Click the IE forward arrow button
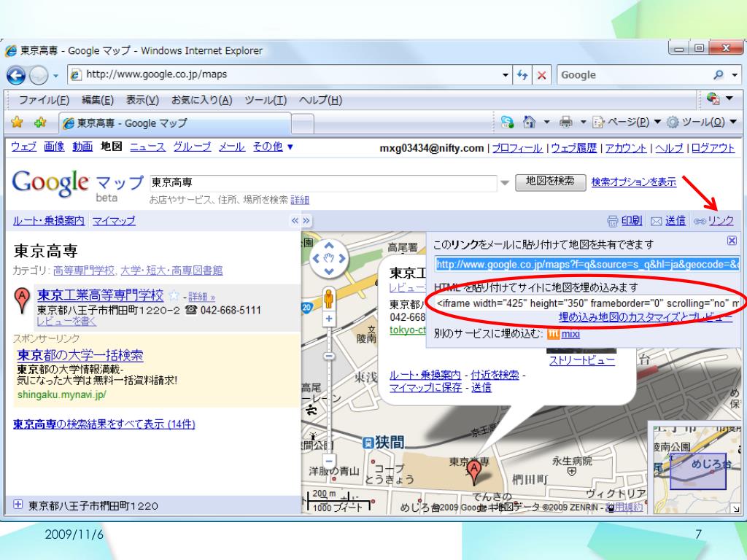Viewport: 747px width, 560px height. (39, 75)
